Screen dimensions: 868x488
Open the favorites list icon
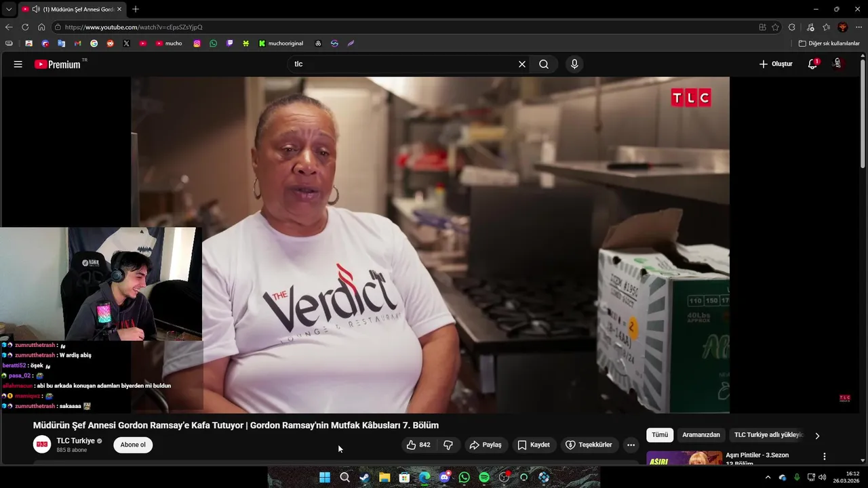[827, 27]
